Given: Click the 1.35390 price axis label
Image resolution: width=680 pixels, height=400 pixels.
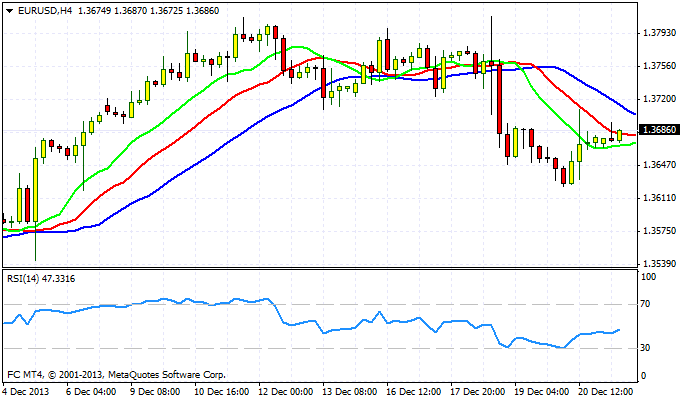Looking at the screenshot, I should pyautogui.click(x=659, y=264).
